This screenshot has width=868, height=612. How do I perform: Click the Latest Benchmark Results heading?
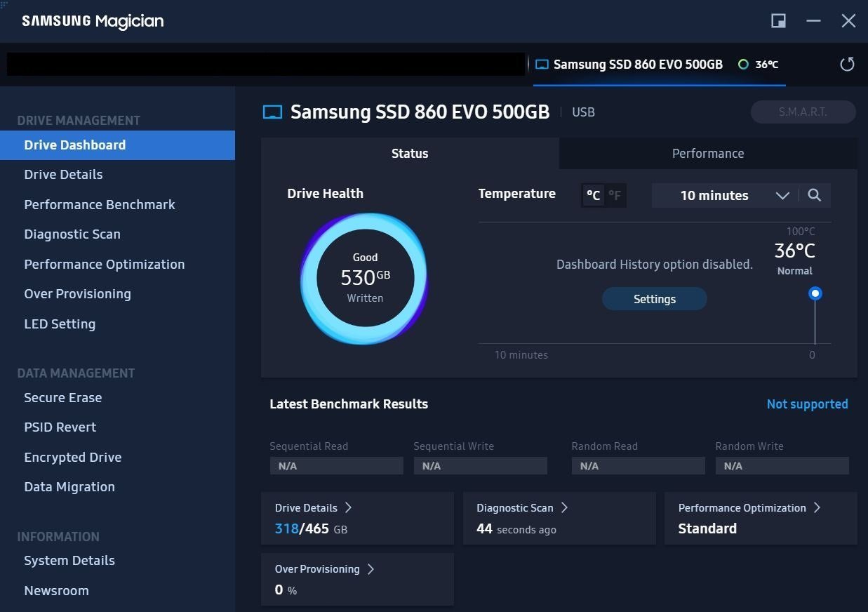pyautogui.click(x=349, y=404)
